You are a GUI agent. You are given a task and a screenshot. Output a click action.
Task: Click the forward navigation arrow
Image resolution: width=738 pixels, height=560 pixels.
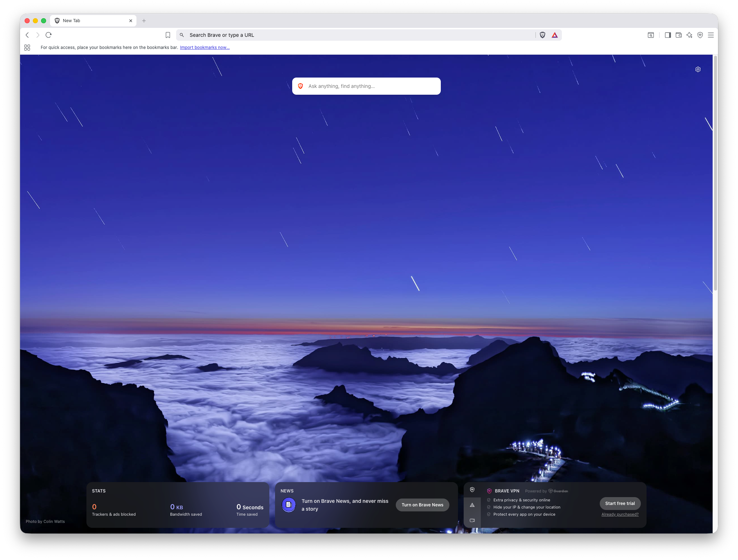point(38,35)
